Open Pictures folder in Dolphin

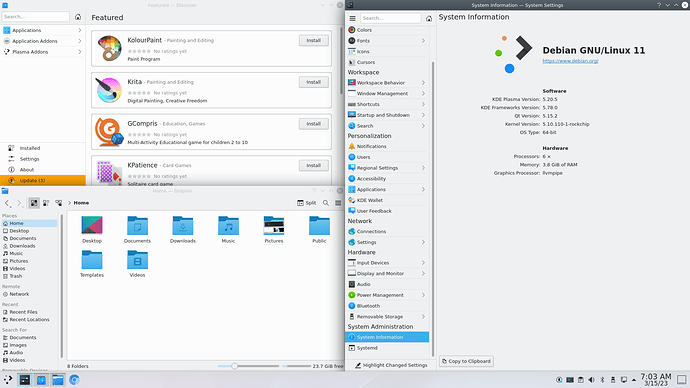tap(274, 230)
